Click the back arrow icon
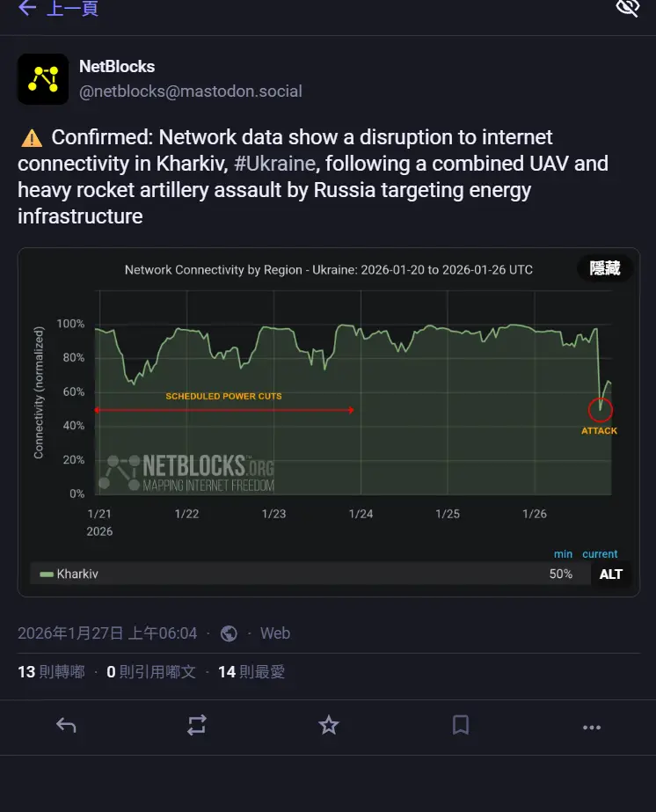Viewport: 656px width, 812px height. (27, 8)
